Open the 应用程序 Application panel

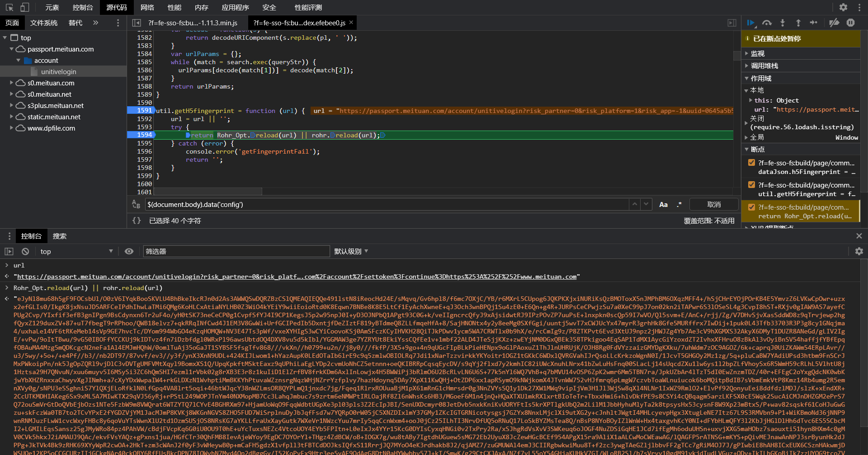tap(235, 7)
